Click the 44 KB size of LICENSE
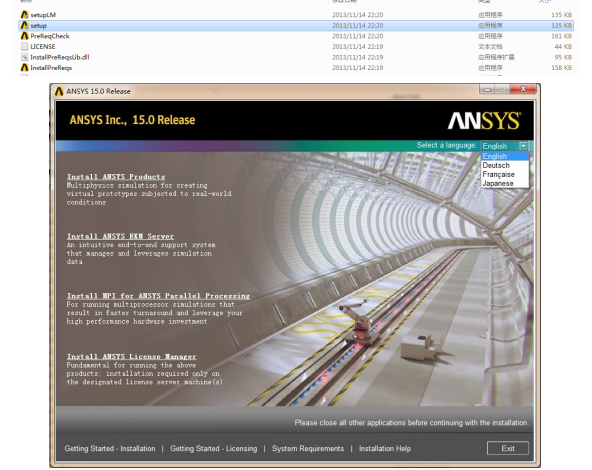This screenshot has width=592, height=470. (563, 47)
